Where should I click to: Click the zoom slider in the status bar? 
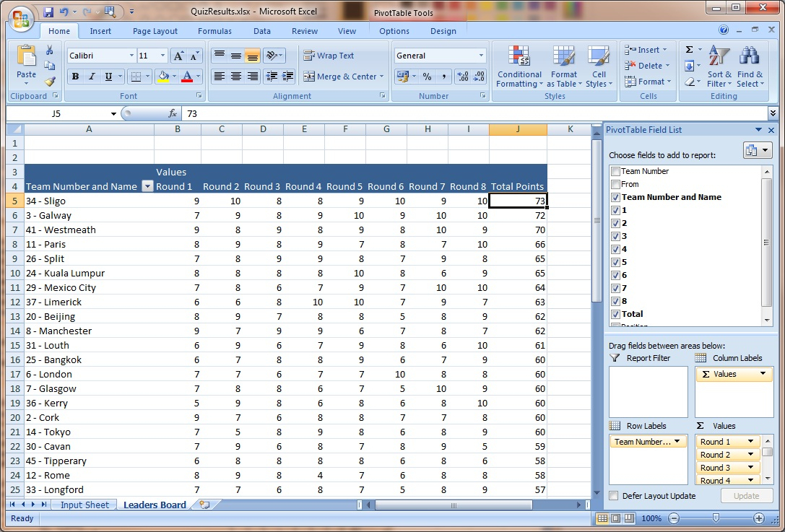[x=716, y=518]
